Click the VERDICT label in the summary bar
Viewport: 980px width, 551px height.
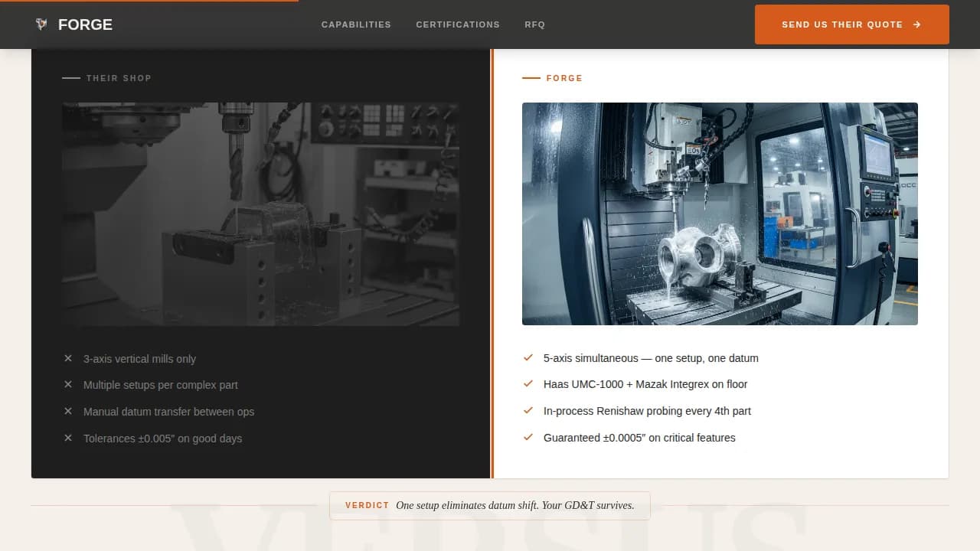(x=367, y=505)
